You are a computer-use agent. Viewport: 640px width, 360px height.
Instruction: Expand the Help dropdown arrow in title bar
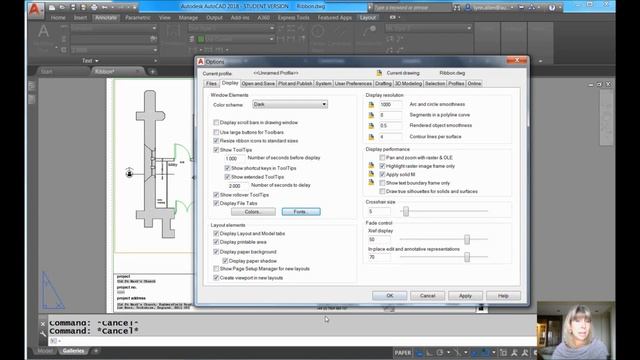tap(560, 7)
